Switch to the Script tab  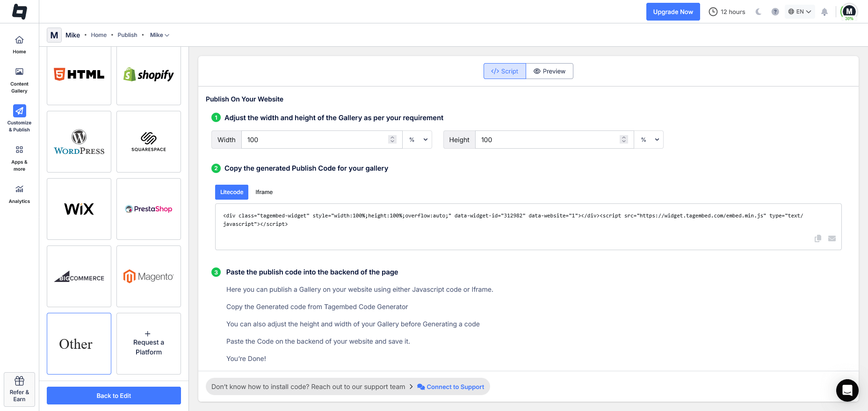[x=505, y=71]
